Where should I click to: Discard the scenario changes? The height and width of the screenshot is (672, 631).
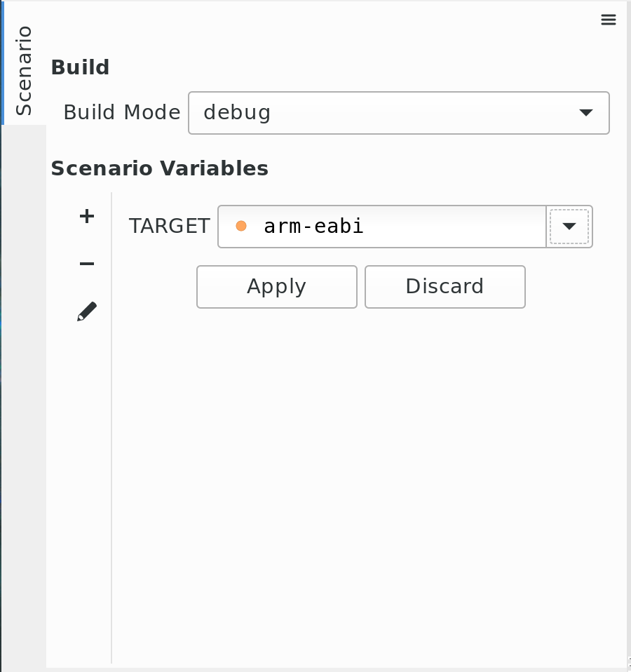tap(445, 287)
